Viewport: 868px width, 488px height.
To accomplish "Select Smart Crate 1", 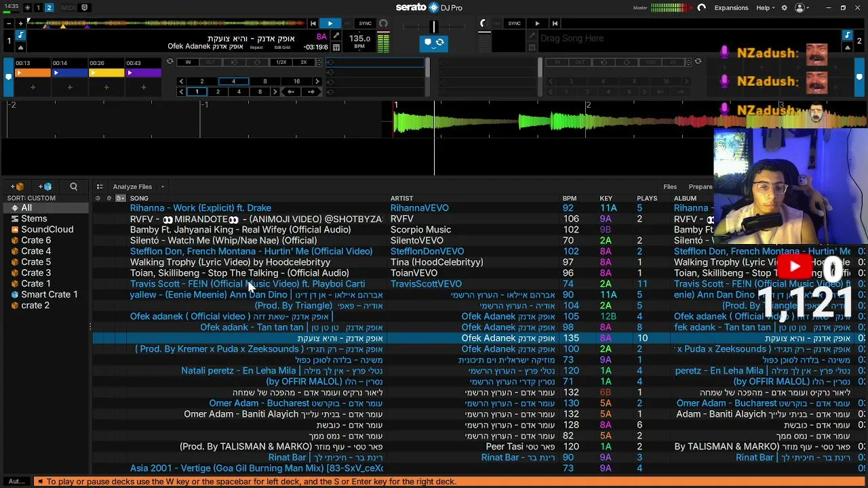I will click(x=50, y=294).
